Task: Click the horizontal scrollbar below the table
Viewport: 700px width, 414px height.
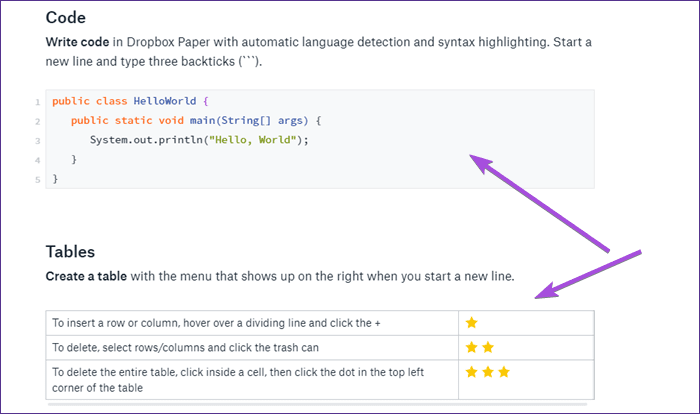Action: pos(317,404)
